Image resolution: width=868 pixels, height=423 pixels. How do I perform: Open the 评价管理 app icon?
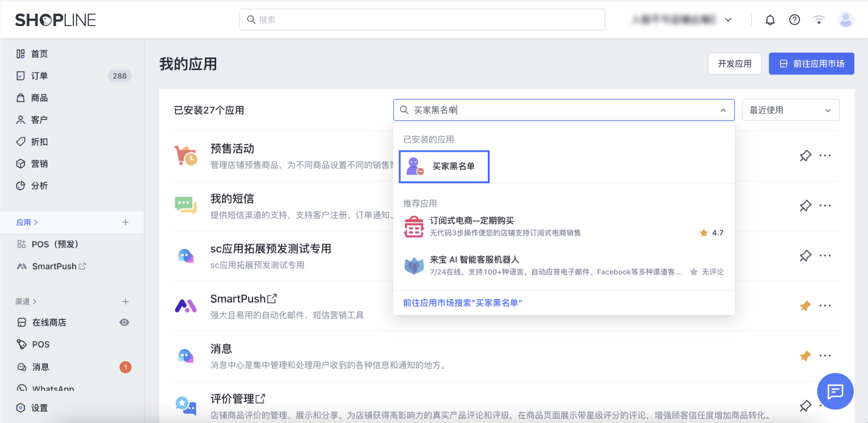click(185, 405)
